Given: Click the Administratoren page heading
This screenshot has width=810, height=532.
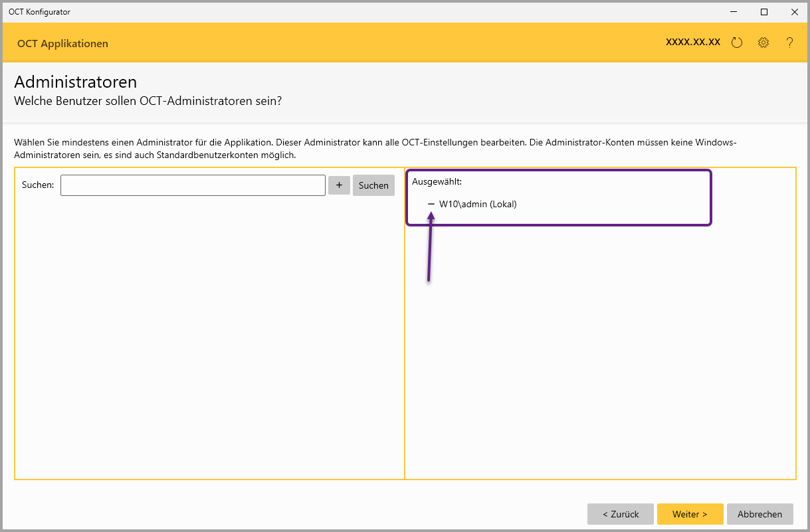Looking at the screenshot, I should click(x=76, y=82).
